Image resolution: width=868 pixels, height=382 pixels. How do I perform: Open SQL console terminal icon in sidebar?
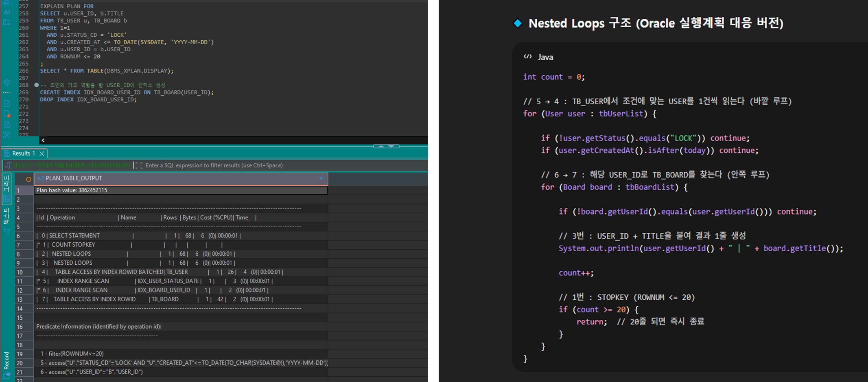(x=7, y=22)
